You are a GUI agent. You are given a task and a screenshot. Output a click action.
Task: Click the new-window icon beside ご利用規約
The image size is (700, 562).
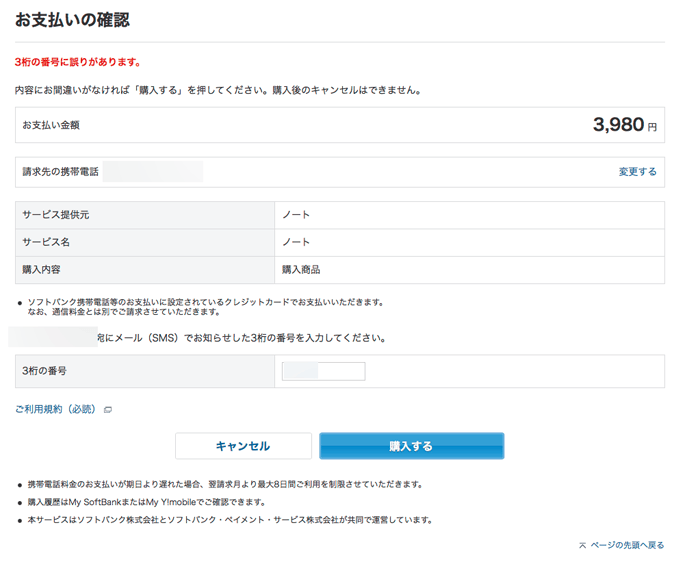pyautogui.click(x=108, y=410)
